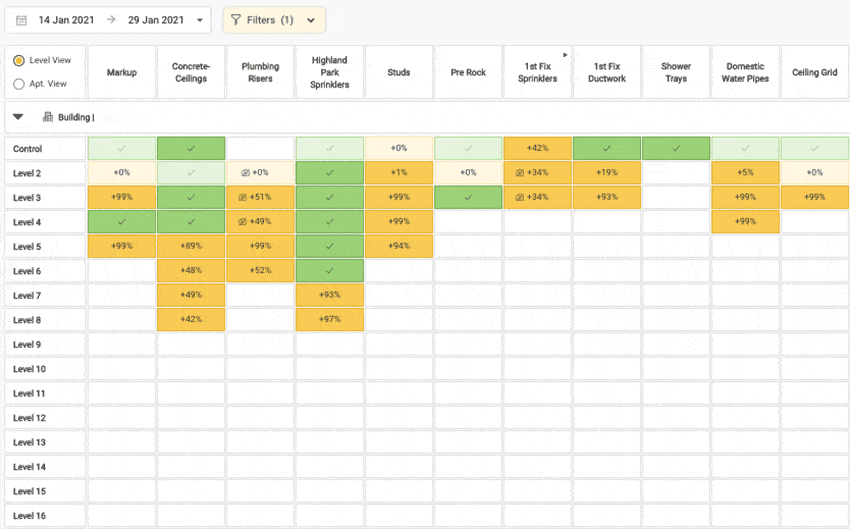Expand the Filters (1) dropdown chevron
Image resolution: width=850 pixels, height=529 pixels.
click(x=310, y=20)
